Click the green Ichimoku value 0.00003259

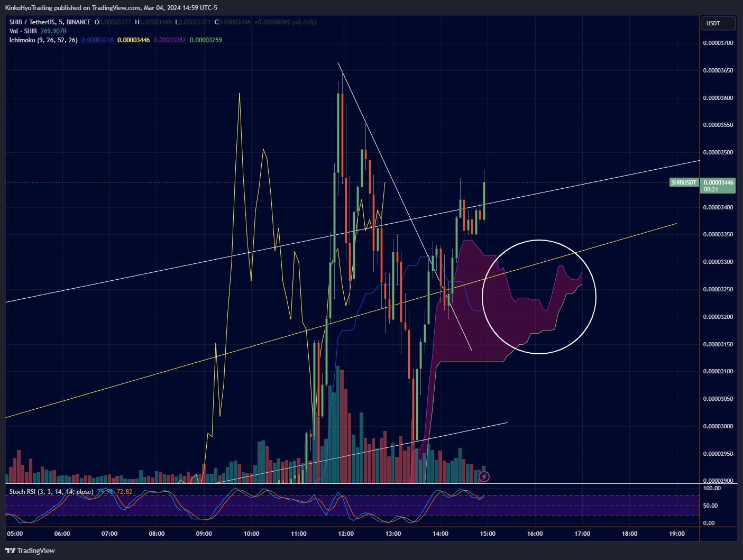(x=206, y=40)
